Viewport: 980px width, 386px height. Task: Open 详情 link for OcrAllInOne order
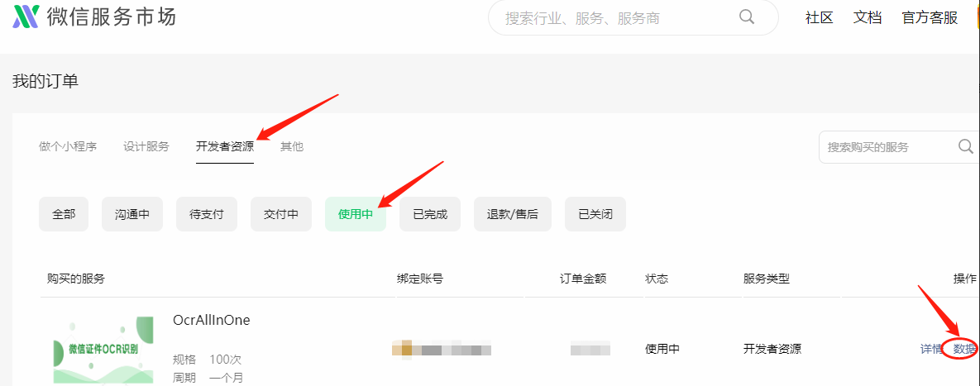(931, 349)
